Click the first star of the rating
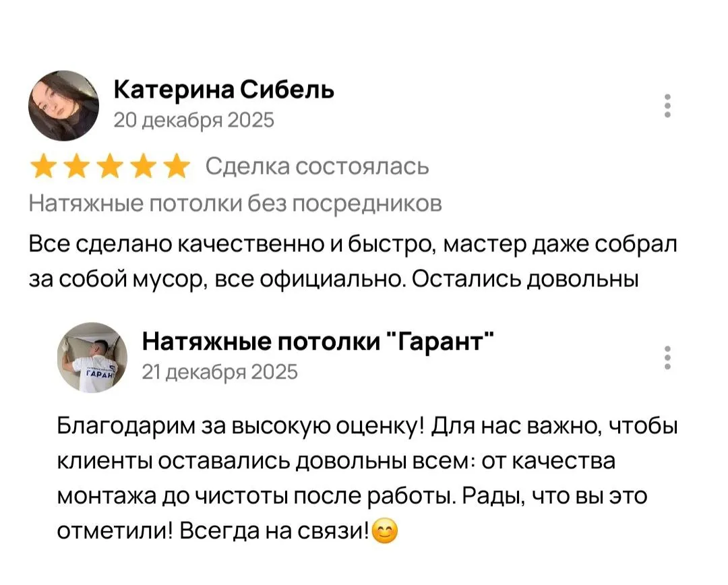 (43, 166)
